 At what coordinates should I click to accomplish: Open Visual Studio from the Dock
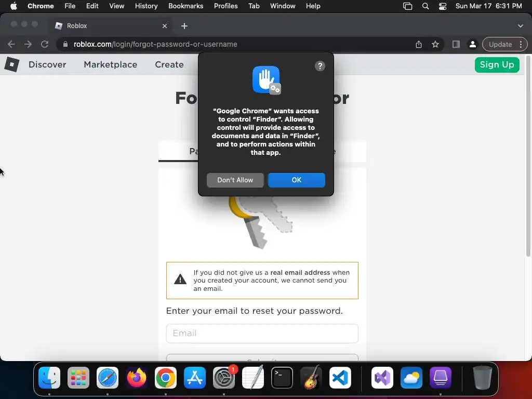point(382,378)
